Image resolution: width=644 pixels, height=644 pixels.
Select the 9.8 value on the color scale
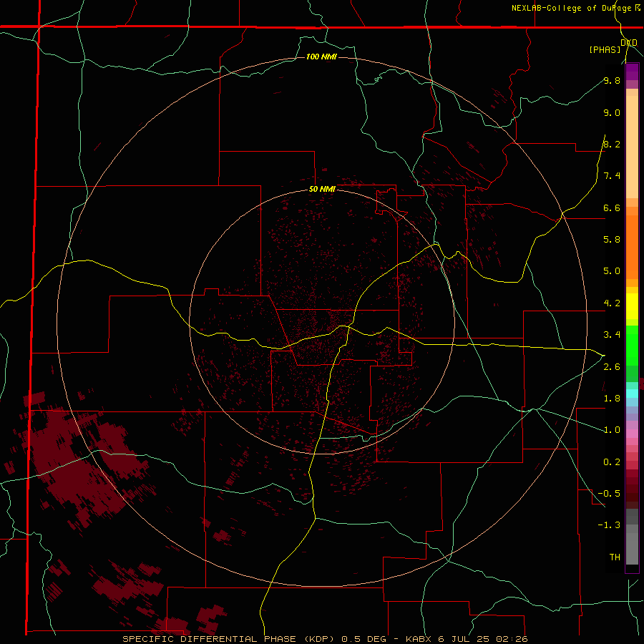[x=612, y=80]
